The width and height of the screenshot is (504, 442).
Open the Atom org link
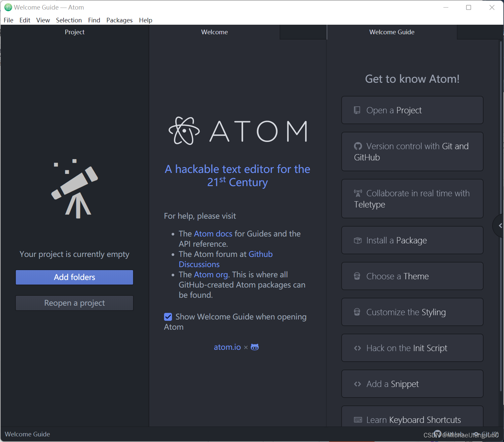[211, 274]
